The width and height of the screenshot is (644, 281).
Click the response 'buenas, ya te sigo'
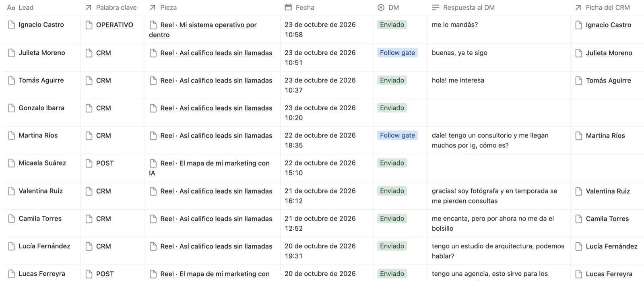[x=460, y=53]
